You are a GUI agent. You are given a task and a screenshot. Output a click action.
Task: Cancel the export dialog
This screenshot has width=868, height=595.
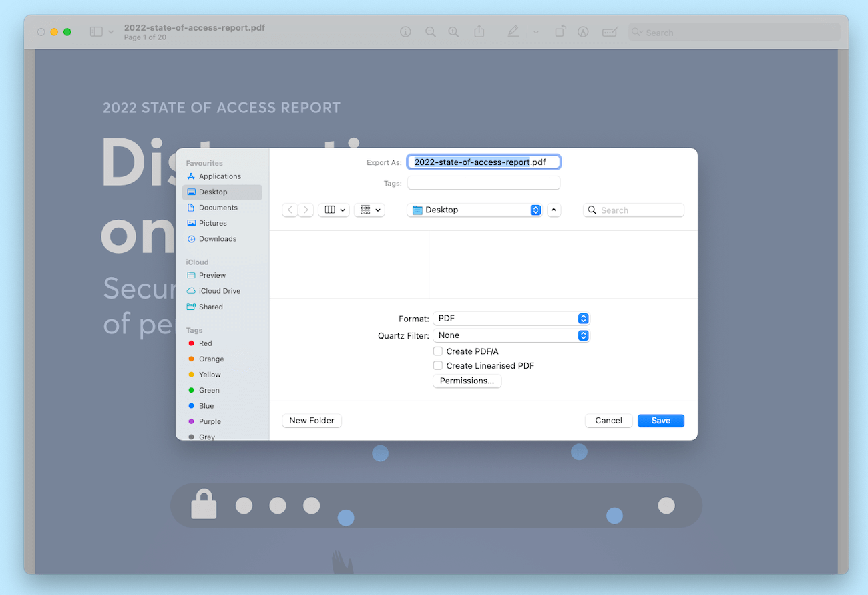[609, 421]
